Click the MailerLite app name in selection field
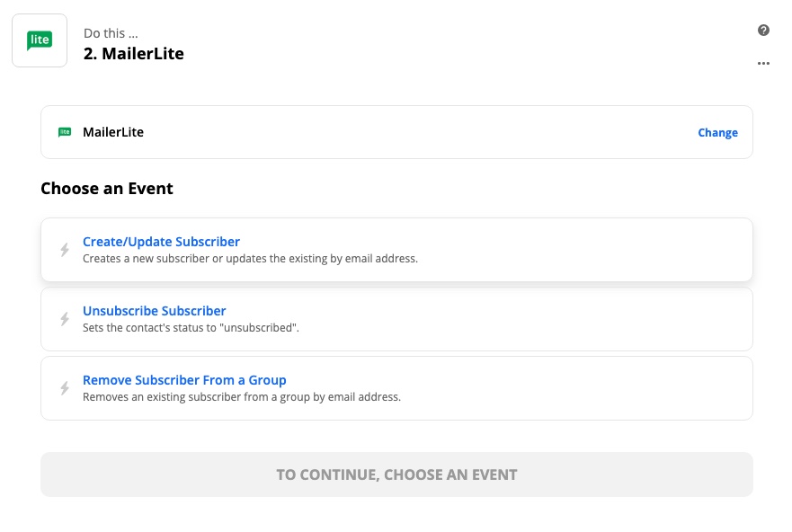Image resolution: width=792 pixels, height=532 pixels. [113, 132]
